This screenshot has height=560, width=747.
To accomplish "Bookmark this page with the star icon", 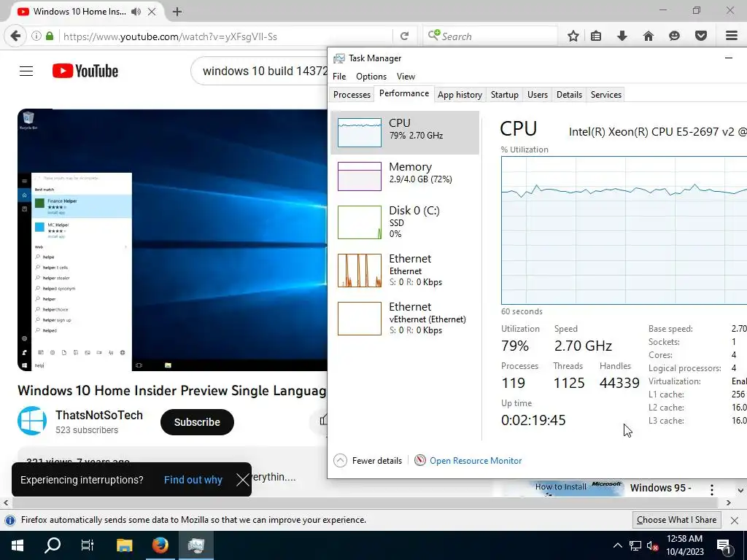I will 573,36.
